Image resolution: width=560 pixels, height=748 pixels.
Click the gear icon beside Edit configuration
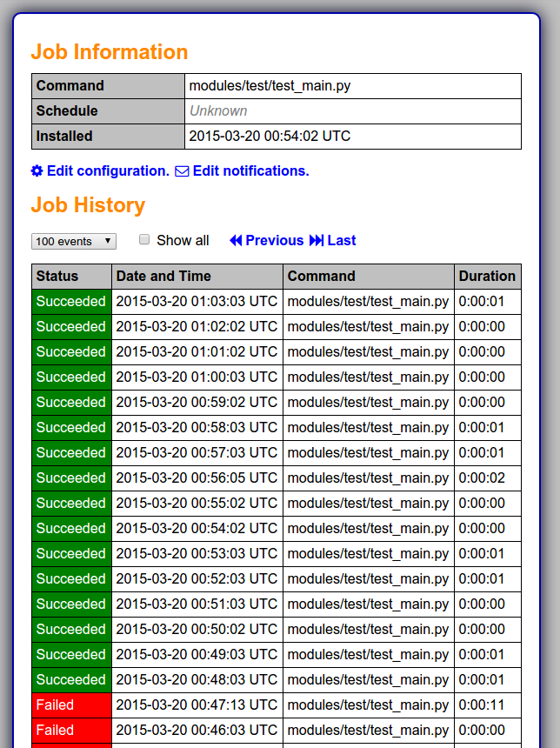point(37,170)
